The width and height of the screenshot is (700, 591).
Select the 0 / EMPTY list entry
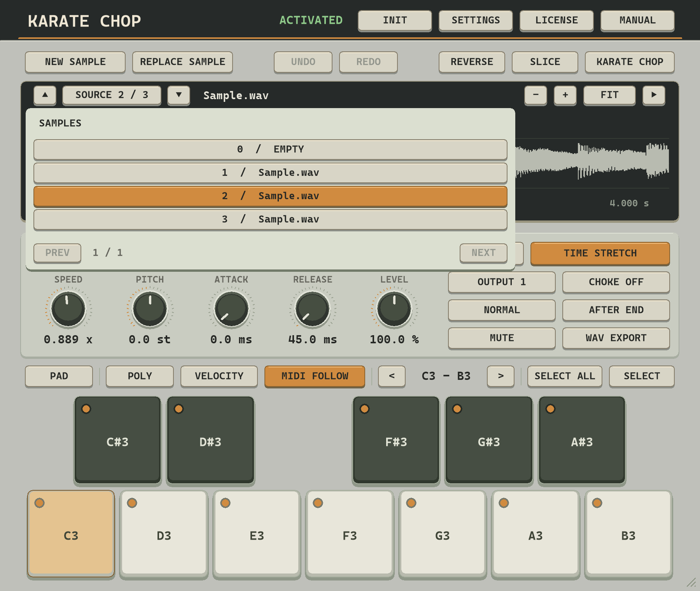pos(270,149)
